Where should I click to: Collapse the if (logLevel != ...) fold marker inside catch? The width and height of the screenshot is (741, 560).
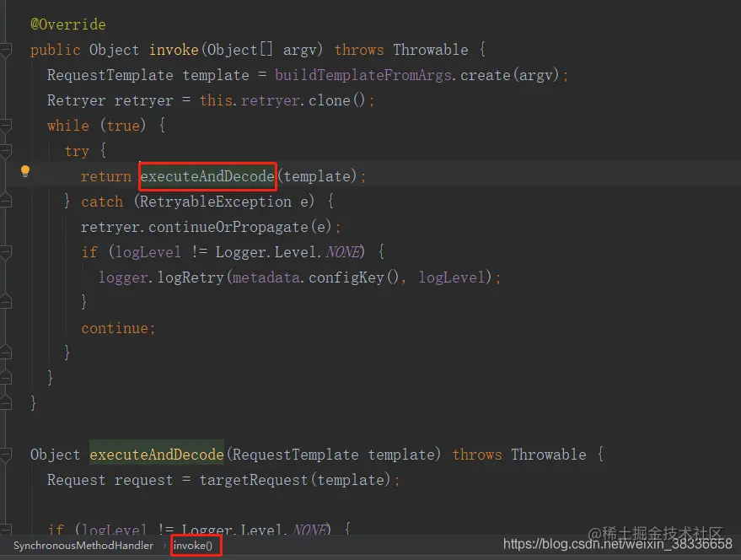point(6,252)
